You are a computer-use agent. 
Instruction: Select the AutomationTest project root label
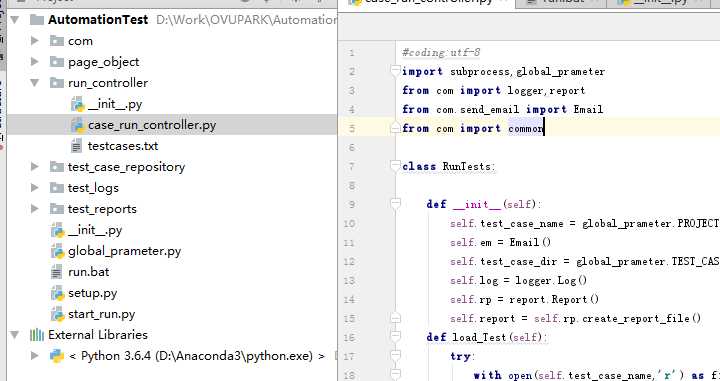[98, 20]
